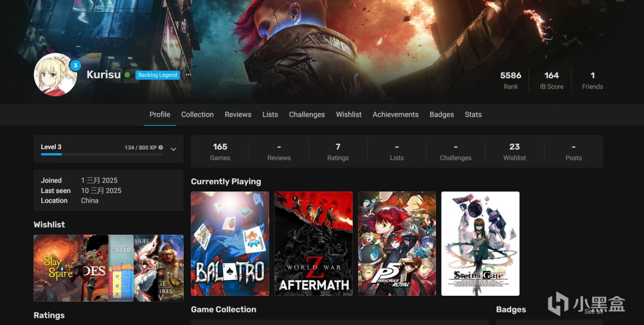Click the Ratings section heading

point(49,315)
